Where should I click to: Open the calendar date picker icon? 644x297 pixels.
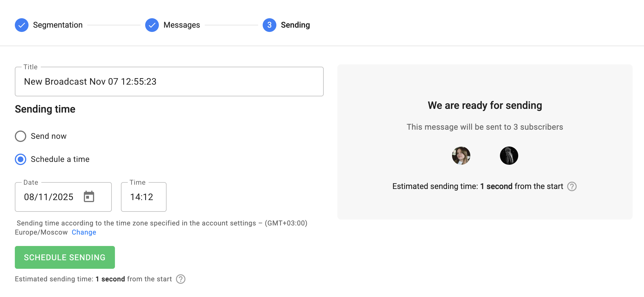click(x=89, y=197)
